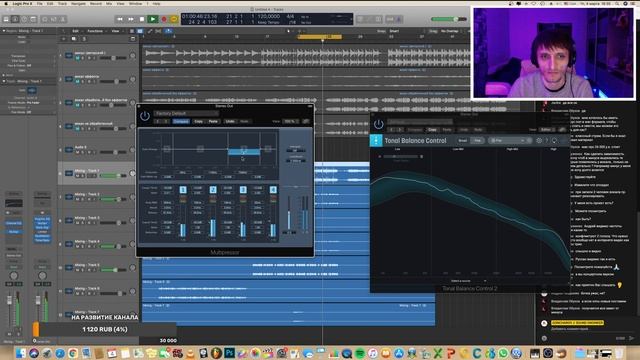Open the File menu
The width and height of the screenshot is (640, 360).
[x=40, y=3]
